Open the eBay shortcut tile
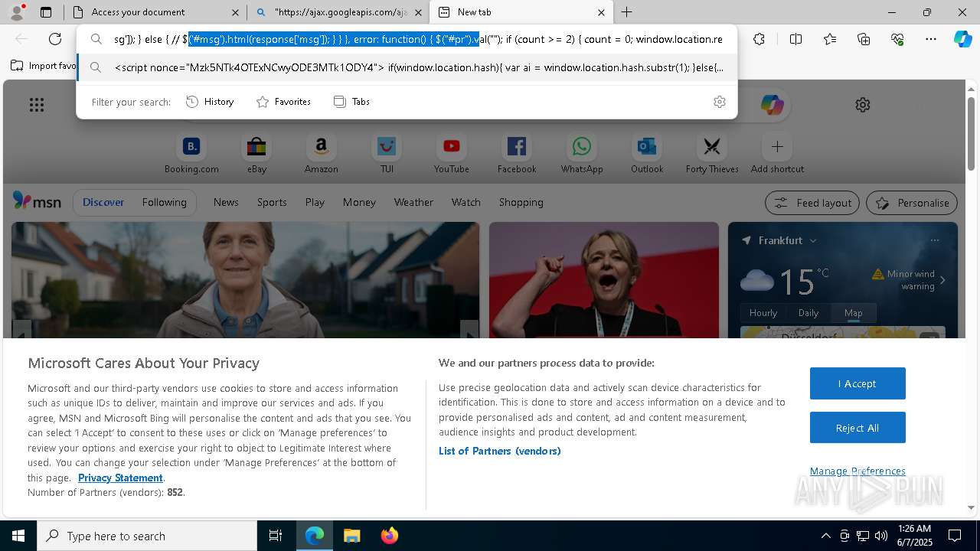The image size is (980, 551). (256, 154)
